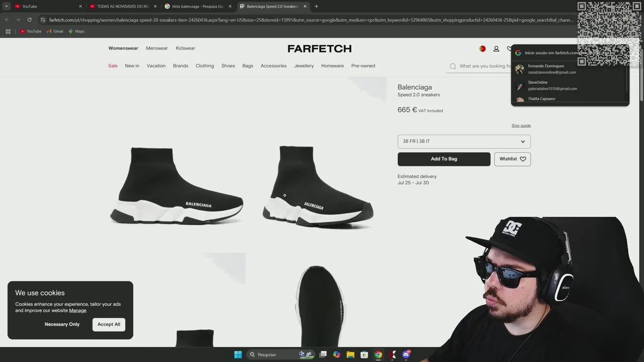This screenshot has height=362, width=644.
Task: Go back with browser back arrow
Action: [7, 20]
